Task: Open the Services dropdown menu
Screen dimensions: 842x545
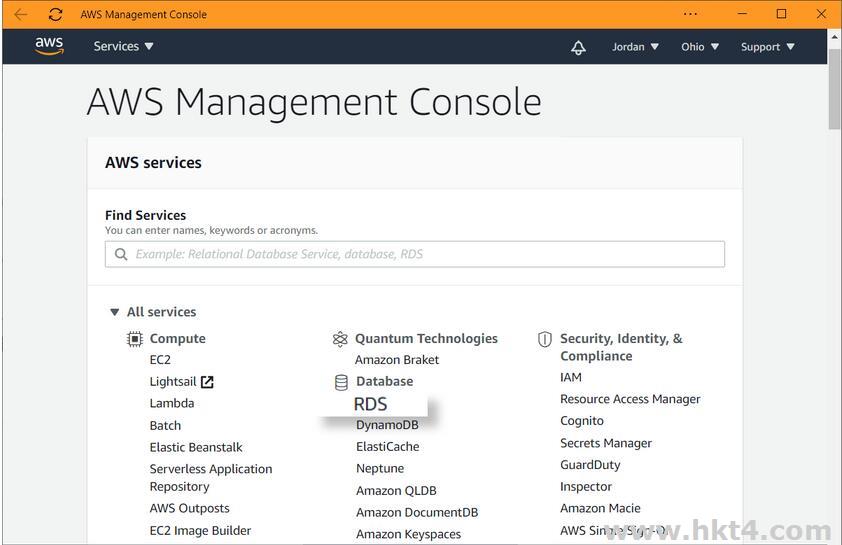Action: pyautogui.click(x=123, y=46)
